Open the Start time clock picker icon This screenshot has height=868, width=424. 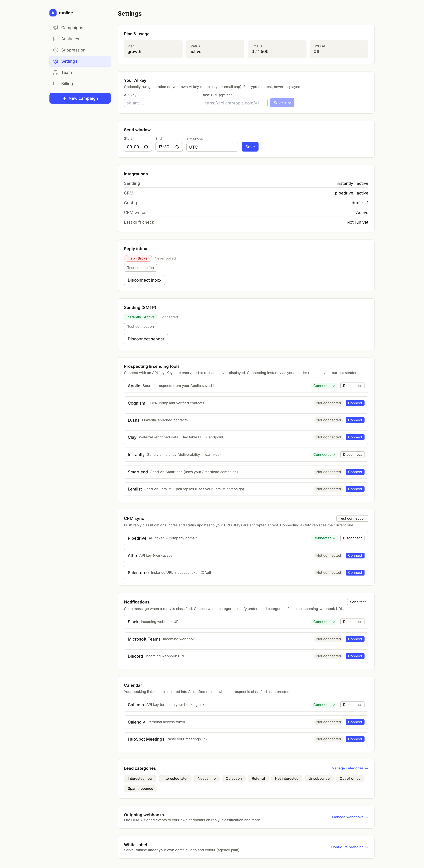pos(146,147)
